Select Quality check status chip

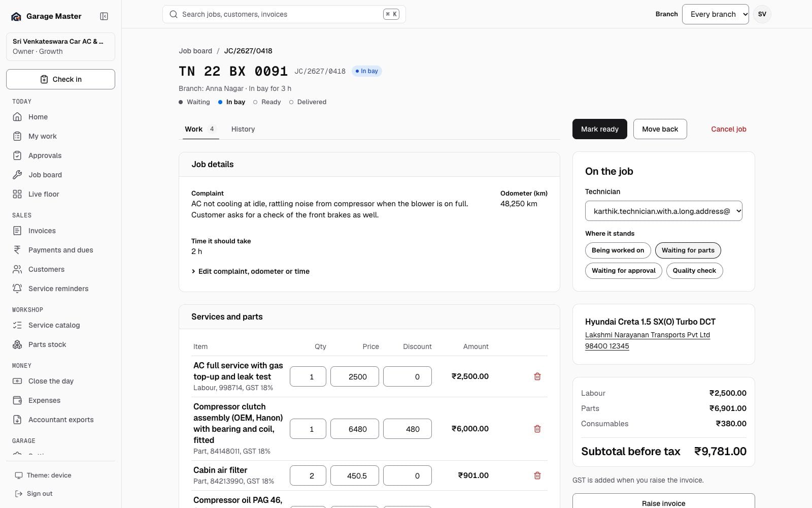click(694, 271)
